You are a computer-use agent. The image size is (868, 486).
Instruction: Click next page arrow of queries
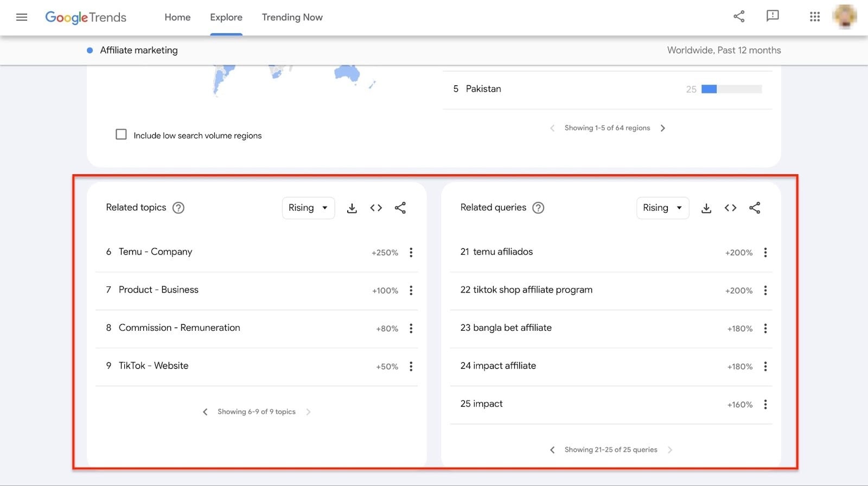coord(670,450)
